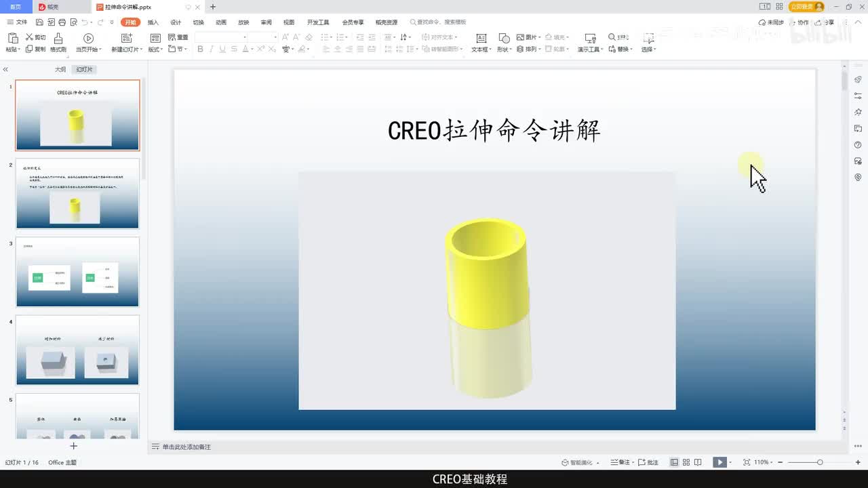868x488 pixels.
Task: Click the Fit to Window icon in status bar
Action: (x=747, y=462)
